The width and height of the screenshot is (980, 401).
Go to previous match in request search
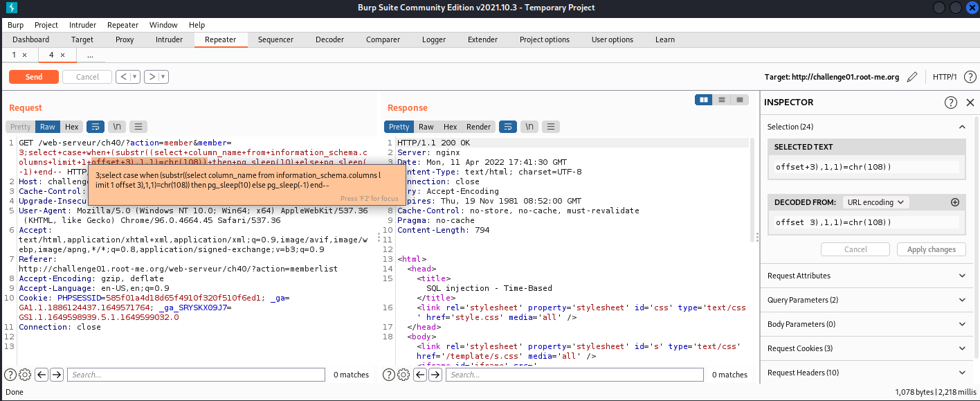(x=42, y=375)
